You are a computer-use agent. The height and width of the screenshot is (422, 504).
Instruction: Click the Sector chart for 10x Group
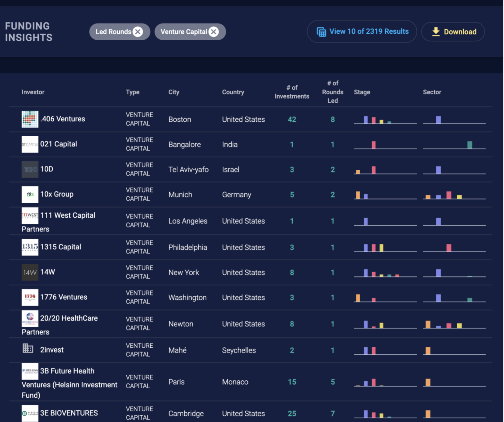tap(454, 195)
